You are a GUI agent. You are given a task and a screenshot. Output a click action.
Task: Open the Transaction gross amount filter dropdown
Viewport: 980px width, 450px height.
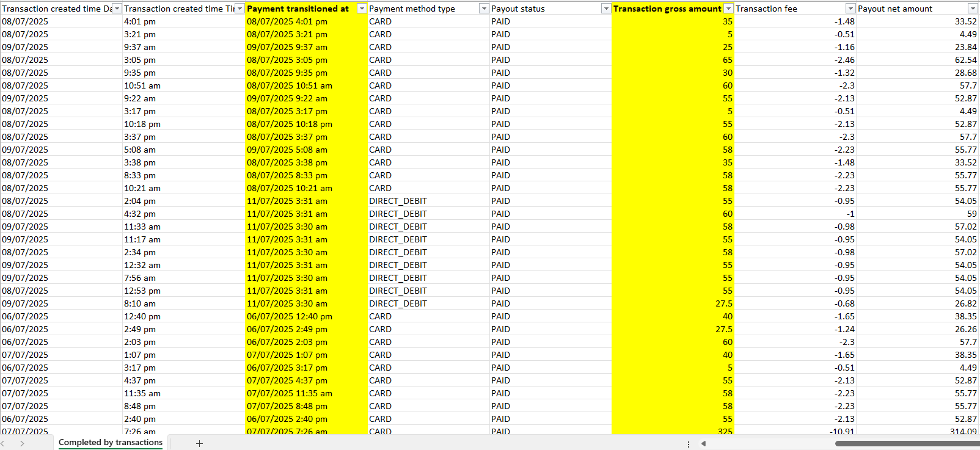click(x=728, y=9)
